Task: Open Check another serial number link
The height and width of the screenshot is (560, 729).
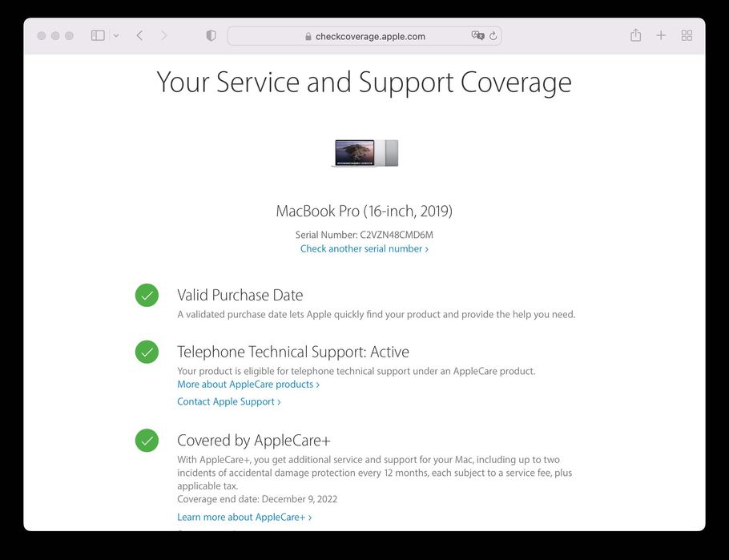Action: (364, 249)
